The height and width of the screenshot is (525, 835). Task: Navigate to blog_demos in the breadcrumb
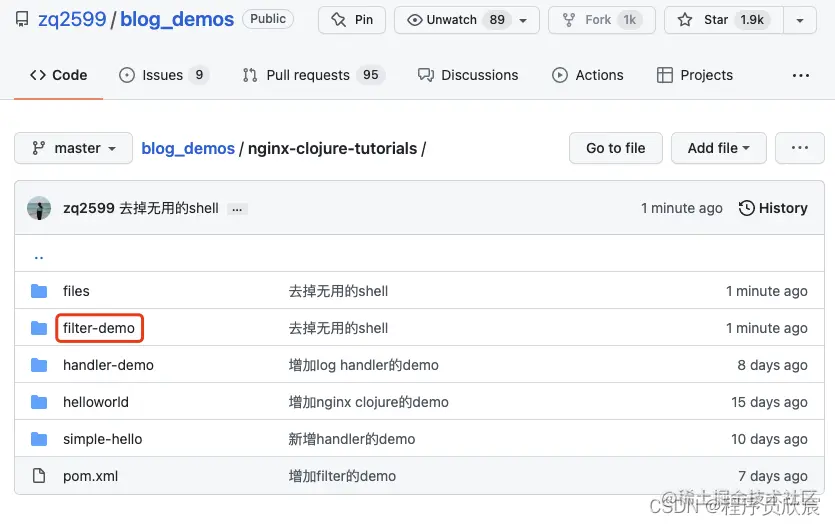tap(188, 148)
